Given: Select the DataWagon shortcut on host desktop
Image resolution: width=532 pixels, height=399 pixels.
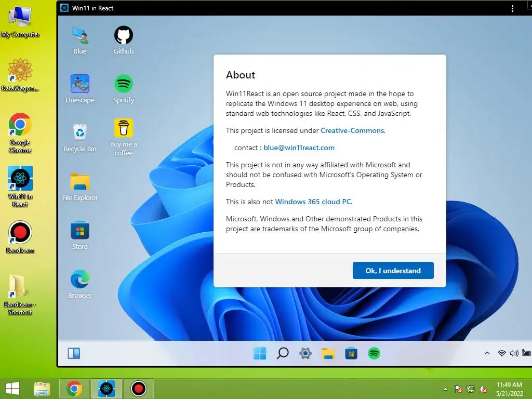Looking at the screenshot, I should 20,75.
